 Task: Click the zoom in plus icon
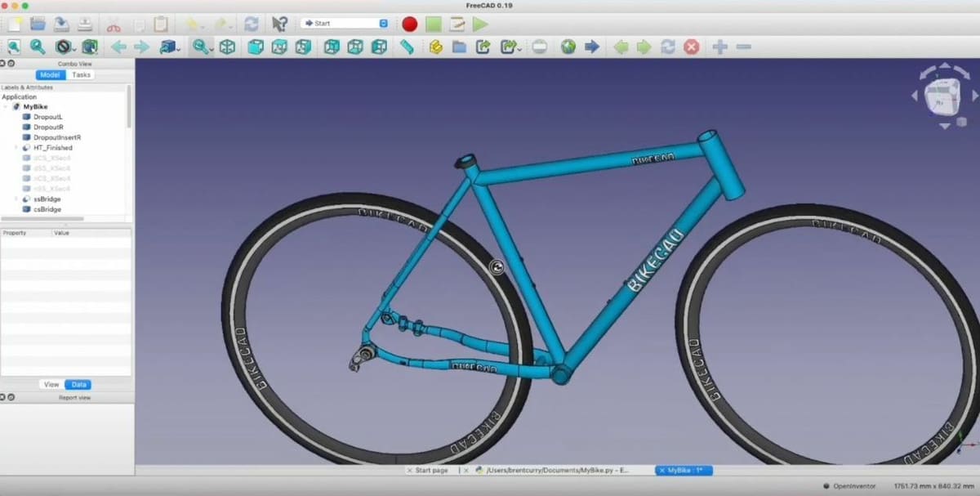tap(719, 47)
